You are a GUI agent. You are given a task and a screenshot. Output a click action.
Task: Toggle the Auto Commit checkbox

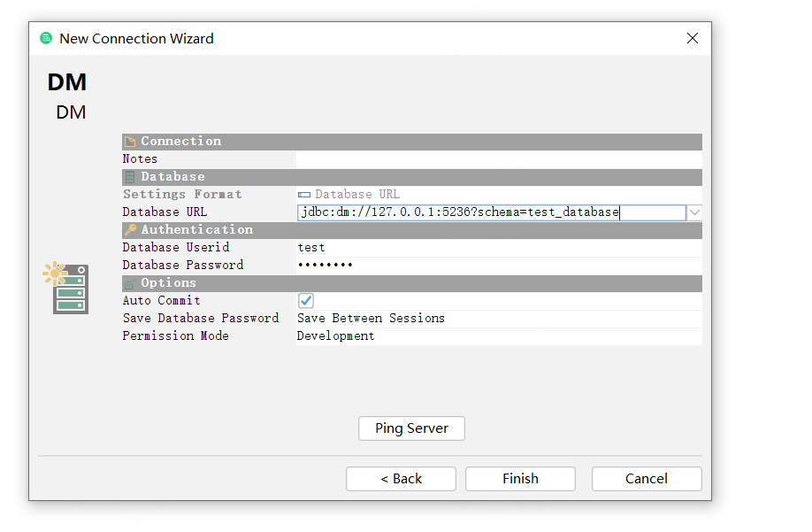click(x=306, y=301)
